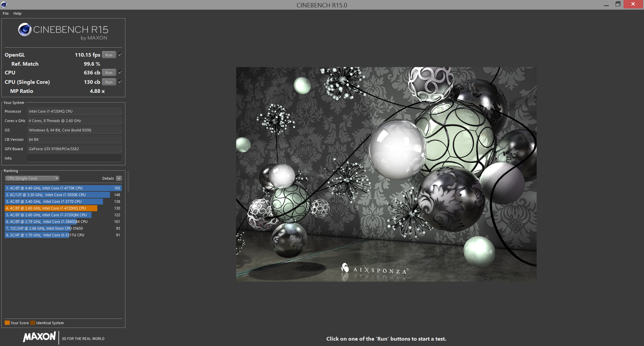Click the Processor field Intel Core i7-4720HQ
This screenshot has height=346, width=644.
[74, 111]
